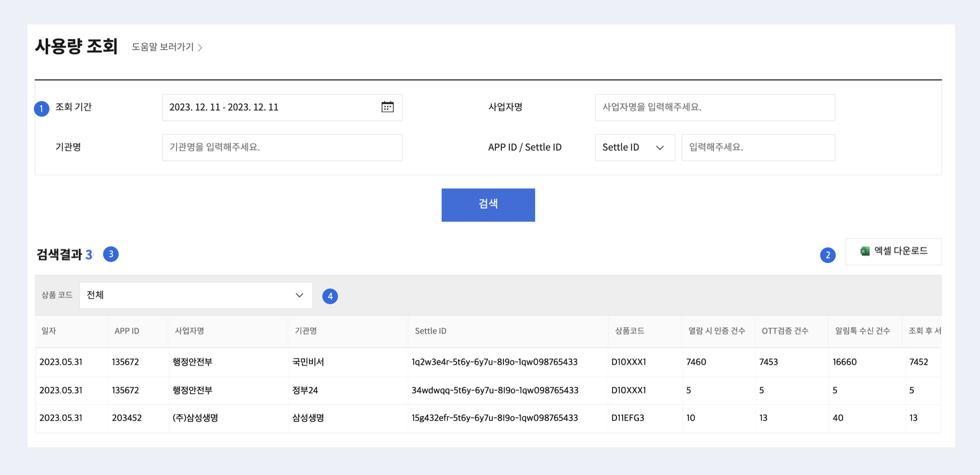980x475 pixels.
Task: Select the 국민비서 table row
Action: [x=308, y=362]
